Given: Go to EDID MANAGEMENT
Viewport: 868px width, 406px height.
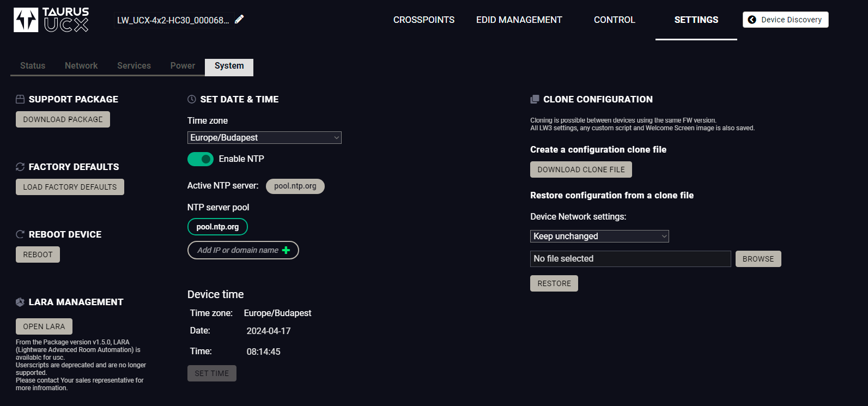Looking at the screenshot, I should click(519, 20).
